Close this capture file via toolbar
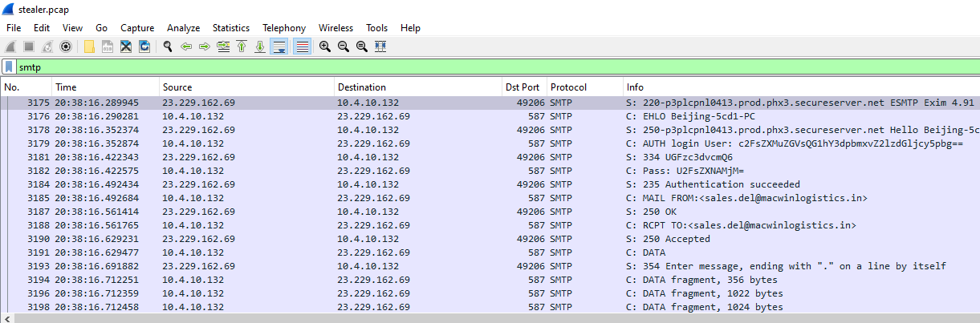The height and width of the screenshot is (323, 980). [x=126, y=46]
